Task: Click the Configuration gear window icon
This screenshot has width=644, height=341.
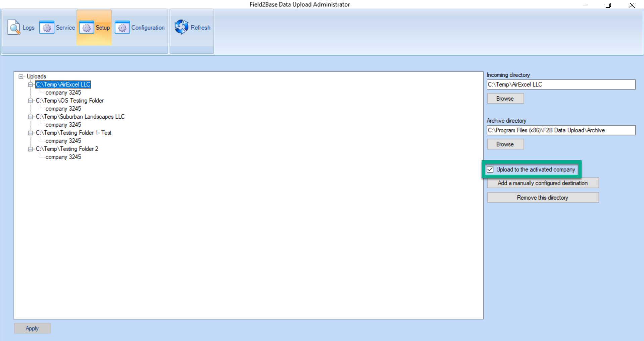Action: tap(122, 27)
